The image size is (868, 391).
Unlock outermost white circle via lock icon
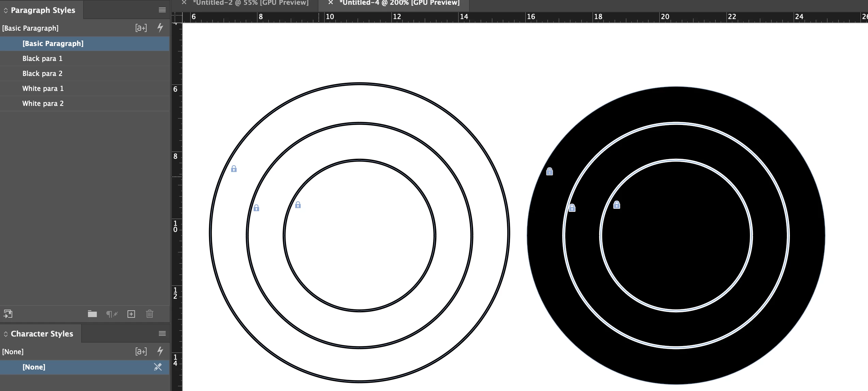(234, 169)
